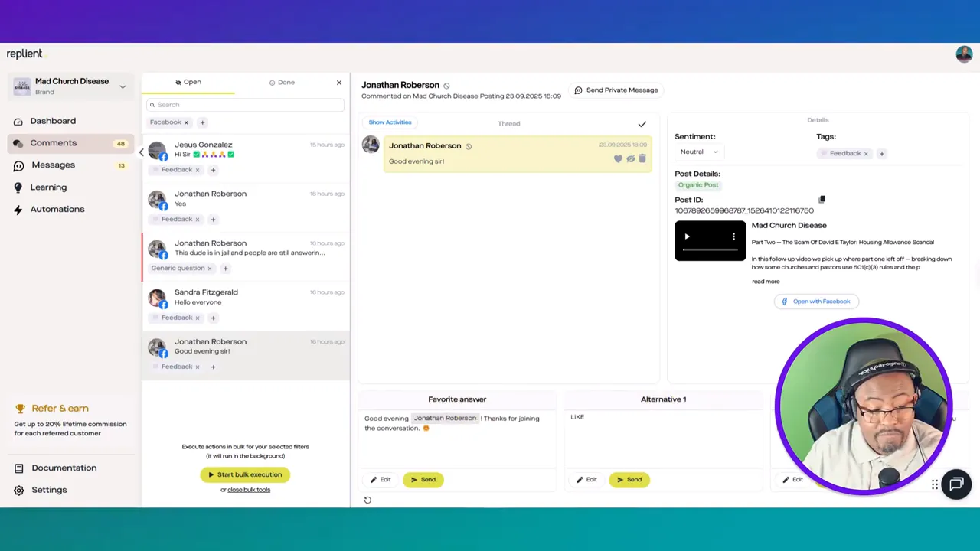The image size is (980, 551).
Task: Edit the Favorite answer
Action: [381, 480]
